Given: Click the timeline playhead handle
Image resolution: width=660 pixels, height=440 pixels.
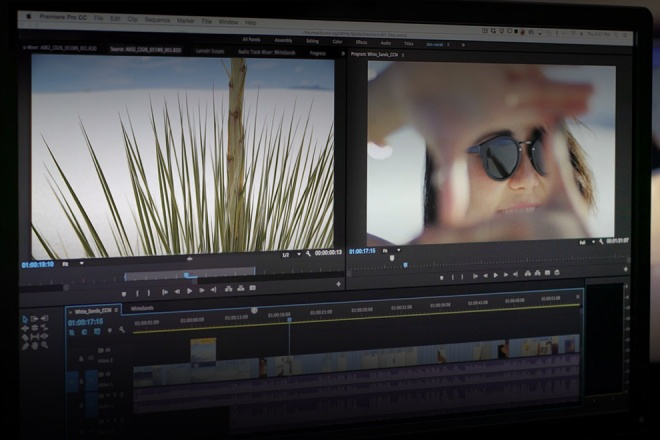Looking at the screenshot, I should [x=290, y=320].
